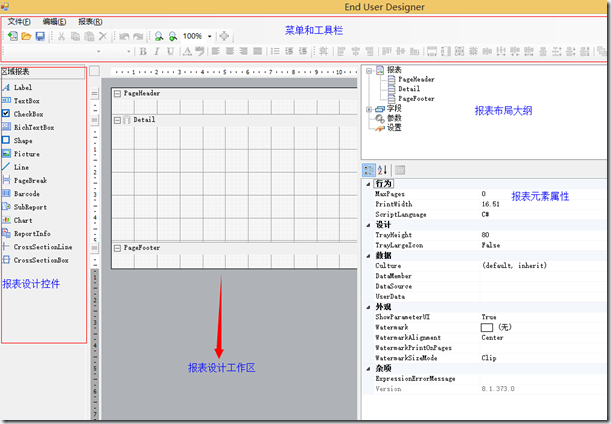Select the Chart control in the toolbox

tap(17, 220)
